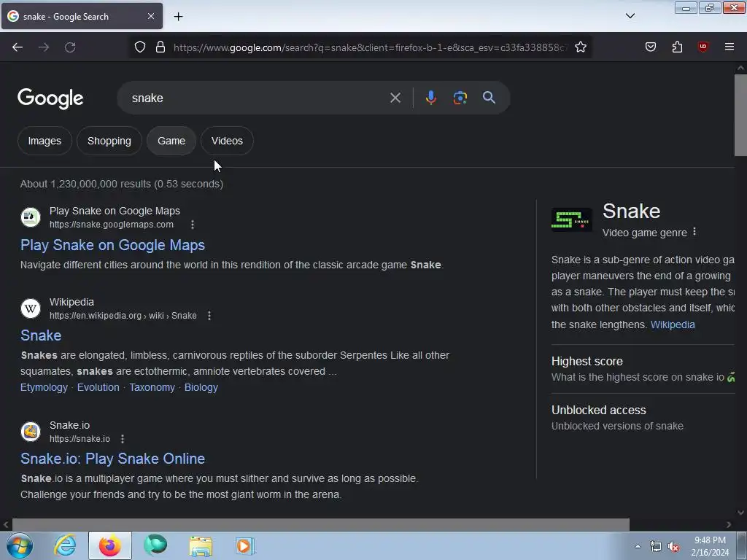Click the uBlock Origin extension icon

coord(703,47)
